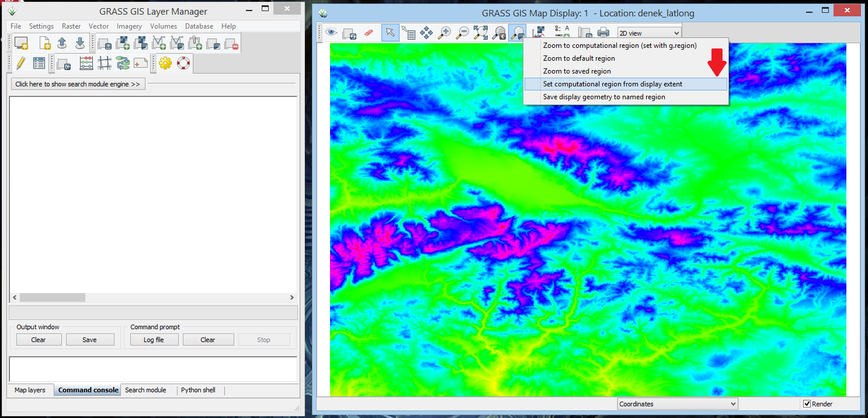868x418 pixels.
Task: Load map layers into workspace icon
Action: pyautogui.click(x=105, y=43)
